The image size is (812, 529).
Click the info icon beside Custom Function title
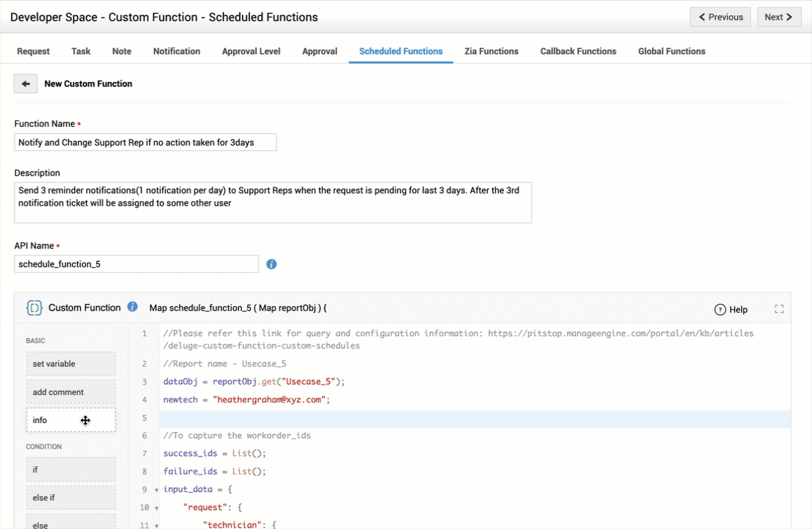pyautogui.click(x=133, y=307)
